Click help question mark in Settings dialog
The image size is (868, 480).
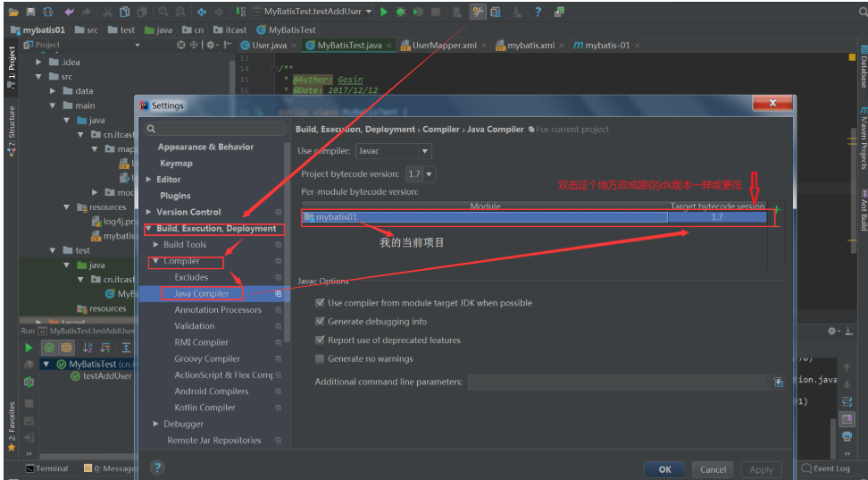pos(157,467)
